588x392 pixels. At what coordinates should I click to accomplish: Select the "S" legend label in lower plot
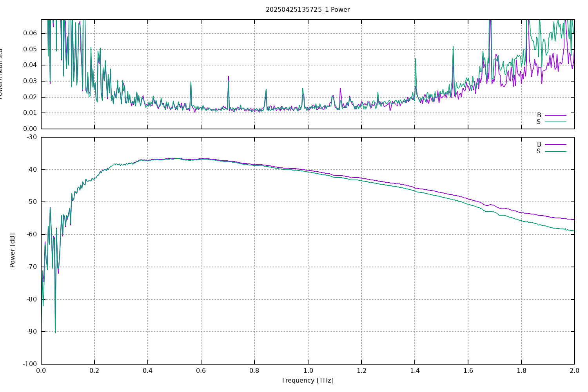tap(539, 151)
